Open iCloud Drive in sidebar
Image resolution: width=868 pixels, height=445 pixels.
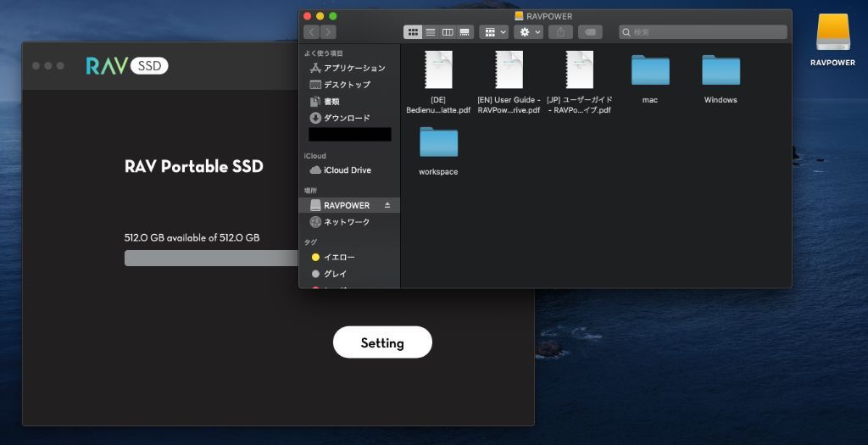click(349, 170)
